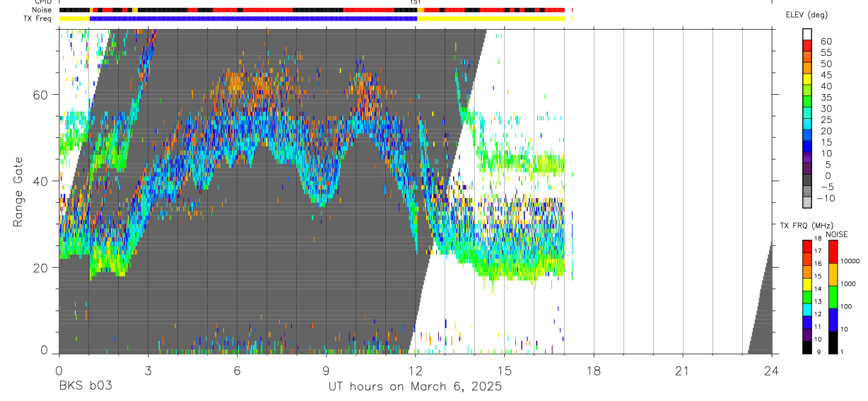Click the "ELEV (deg)" colorbar title
Image resolution: width=868 pixels, height=401 pixels.
(807, 15)
